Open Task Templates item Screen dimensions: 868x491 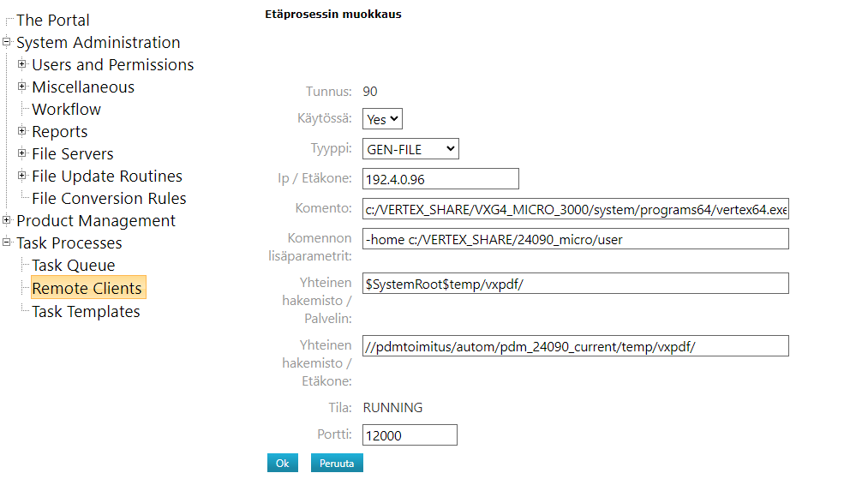[x=86, y=312]
